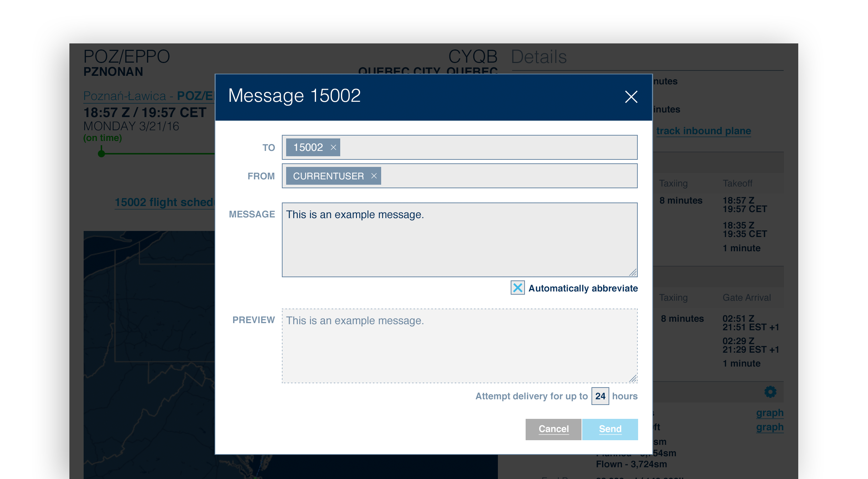Close the Message 15002 dialog
The width and height of the screenshot is (868, 479).
pos(631,97)
